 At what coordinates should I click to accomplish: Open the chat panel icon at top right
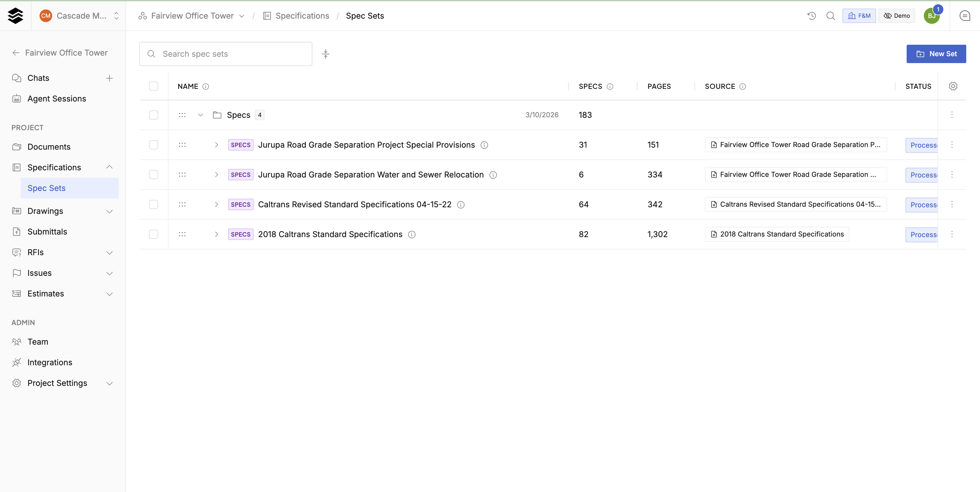(965, 15)
